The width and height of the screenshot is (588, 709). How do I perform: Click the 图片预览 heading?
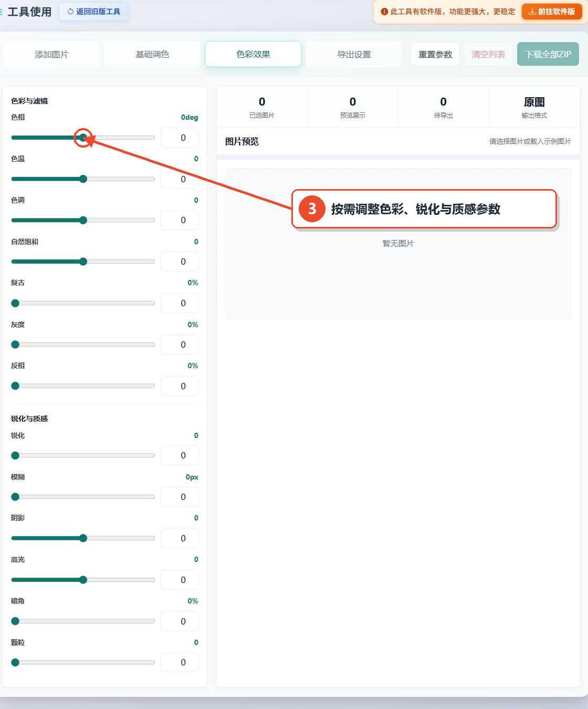pos(242,141)
